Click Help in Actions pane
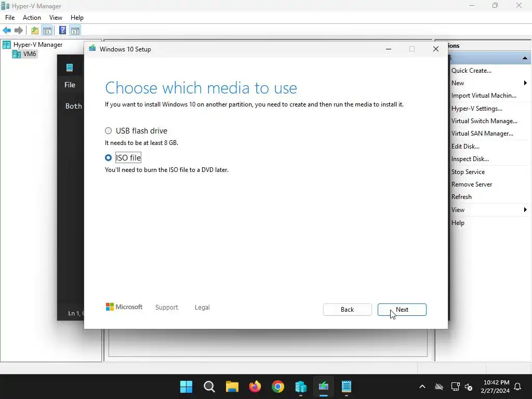The width and height of the screenshot is (532, 399). (458, 223)
